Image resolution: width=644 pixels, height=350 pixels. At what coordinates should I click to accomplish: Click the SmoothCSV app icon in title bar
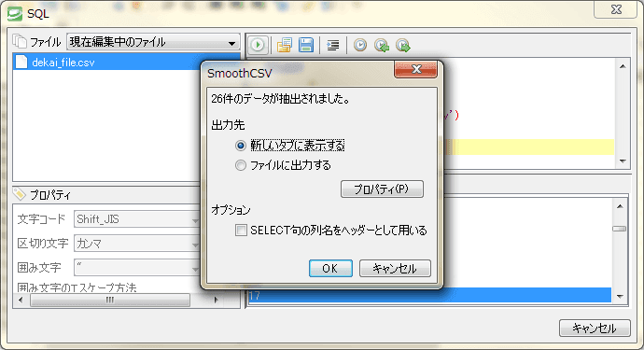point(15,14)
